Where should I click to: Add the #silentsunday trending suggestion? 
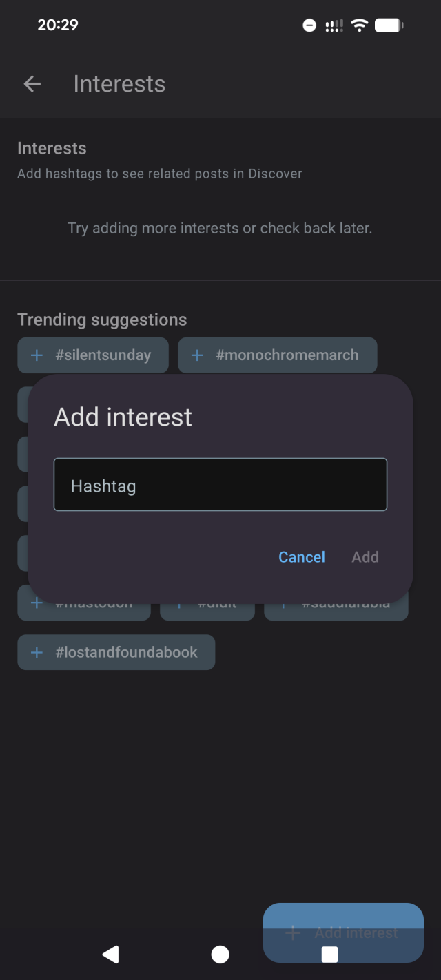click(92, 355)
